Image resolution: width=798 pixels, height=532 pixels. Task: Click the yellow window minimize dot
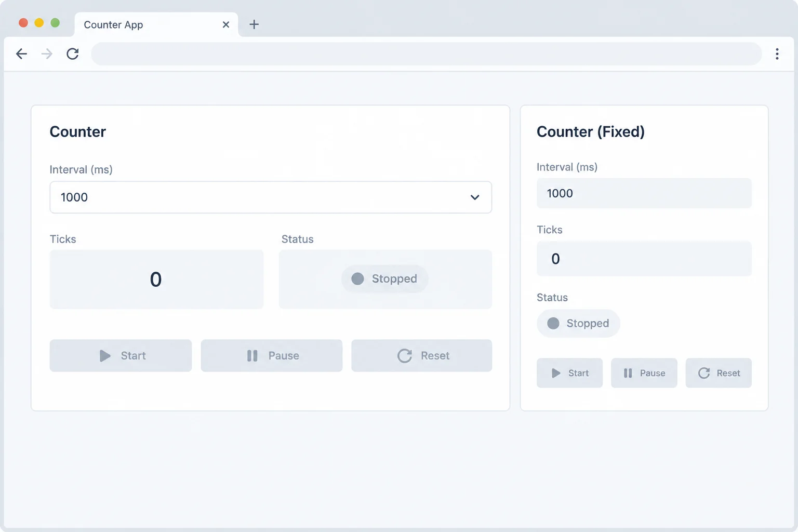[x=39, y=23]
